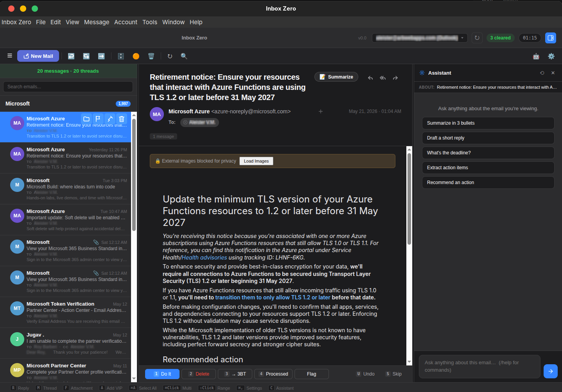This screenshot has width=562, height=392.
Task: Click the 3BT action button
Action: click(x=235, y=374)
